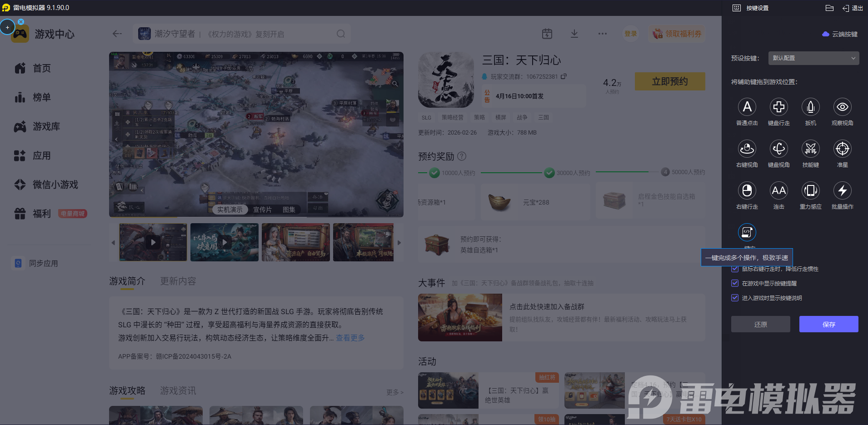Screen dimensions: 868x425
Task: Exit key settings via 退出
Action: point(853,8)
